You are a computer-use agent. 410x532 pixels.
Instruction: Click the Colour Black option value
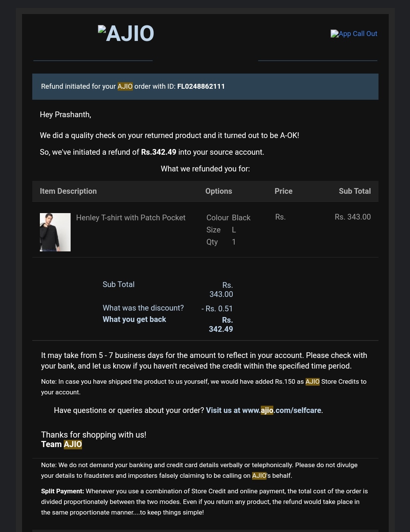point(241,218)
